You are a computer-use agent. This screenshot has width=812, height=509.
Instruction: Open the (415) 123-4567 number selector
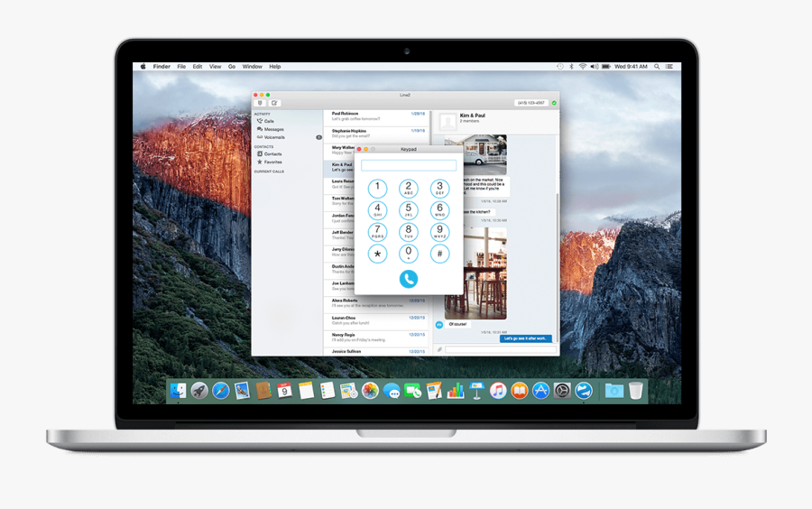(531, 103)
